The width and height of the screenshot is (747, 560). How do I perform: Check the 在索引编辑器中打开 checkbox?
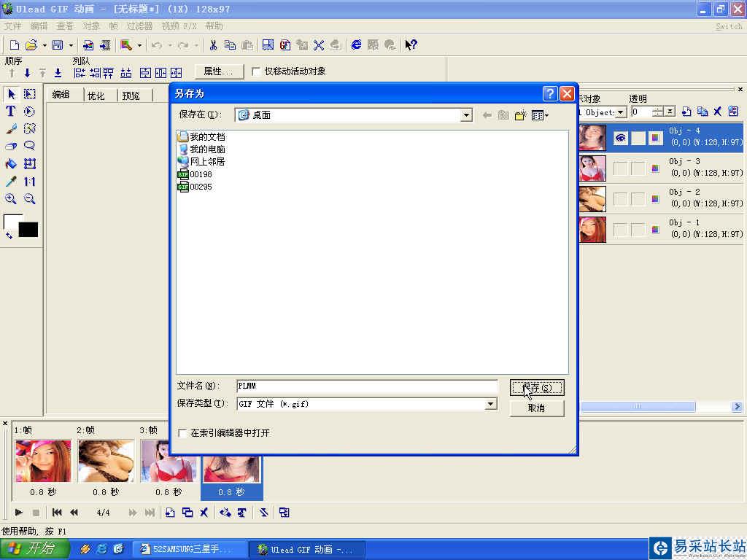coord(182,433)
